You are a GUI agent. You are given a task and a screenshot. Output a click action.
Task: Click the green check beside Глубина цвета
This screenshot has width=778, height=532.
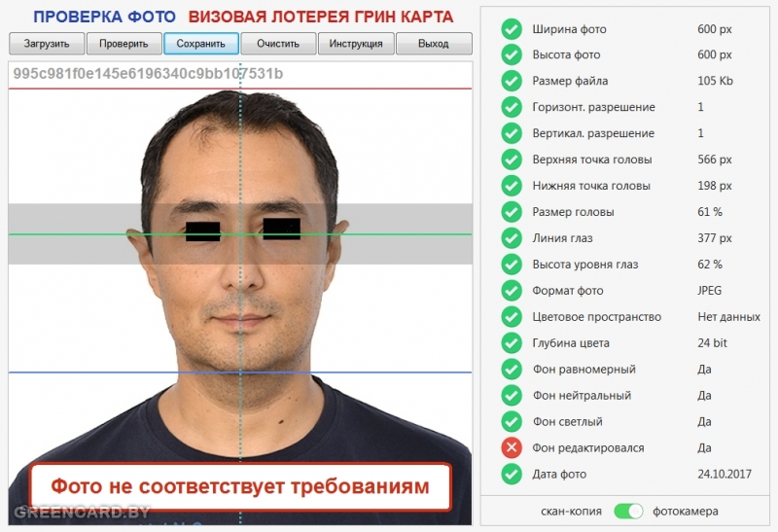[x=512, y=343]
